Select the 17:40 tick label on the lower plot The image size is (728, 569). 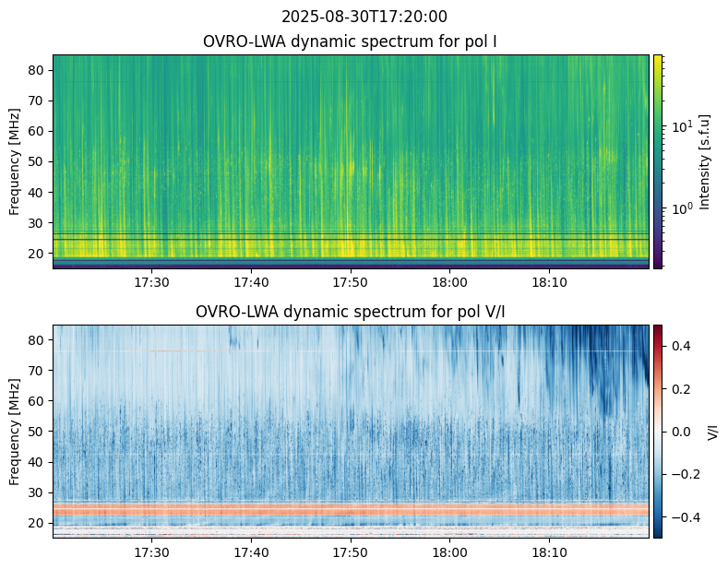[x=251, y=552]
